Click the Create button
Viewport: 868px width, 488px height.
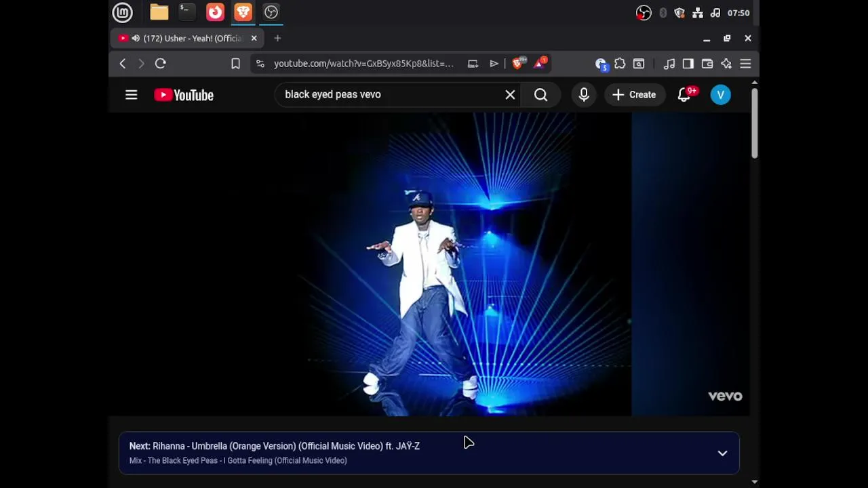[634, 95]
